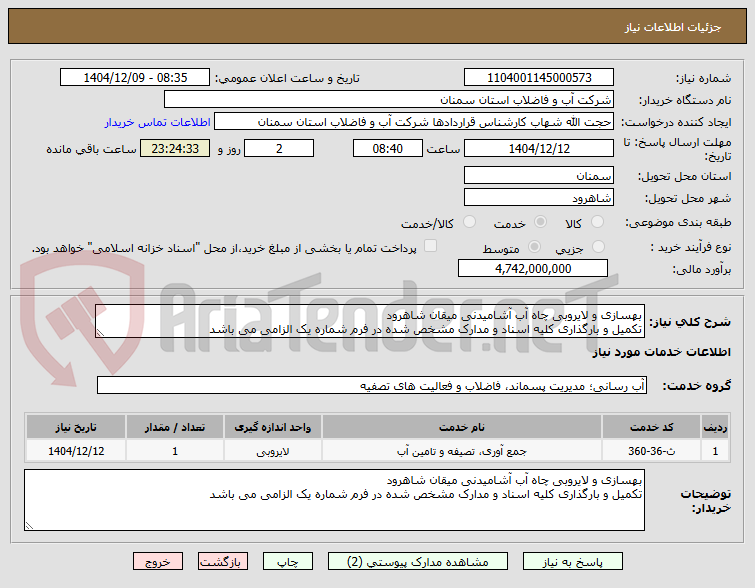Click the remaining time 23:24:33 field
The width and height of the screenshot is (755, 588).
point(175,148)
